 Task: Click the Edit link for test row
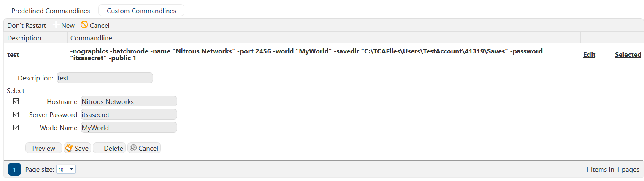click(x=589, y=54)
